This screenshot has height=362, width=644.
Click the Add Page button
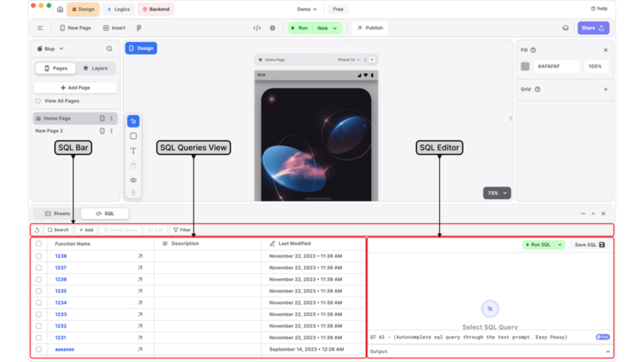pyautogui.click(x=75, y=88)
